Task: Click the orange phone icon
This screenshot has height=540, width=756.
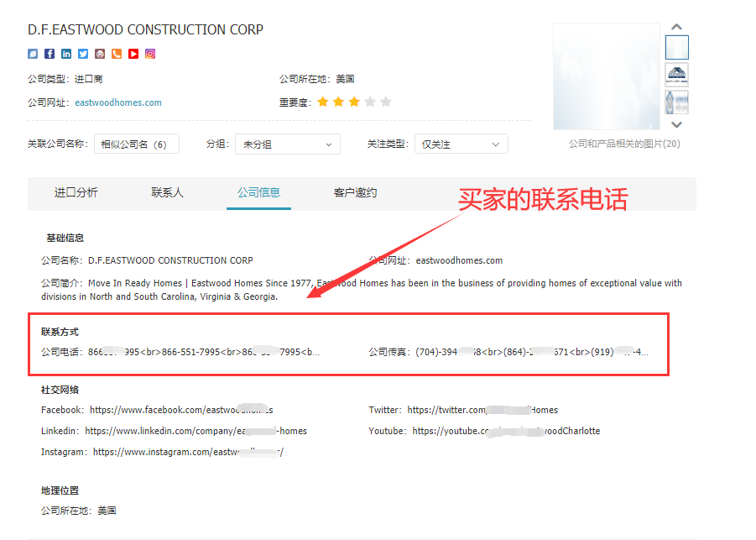Action: 117,54
